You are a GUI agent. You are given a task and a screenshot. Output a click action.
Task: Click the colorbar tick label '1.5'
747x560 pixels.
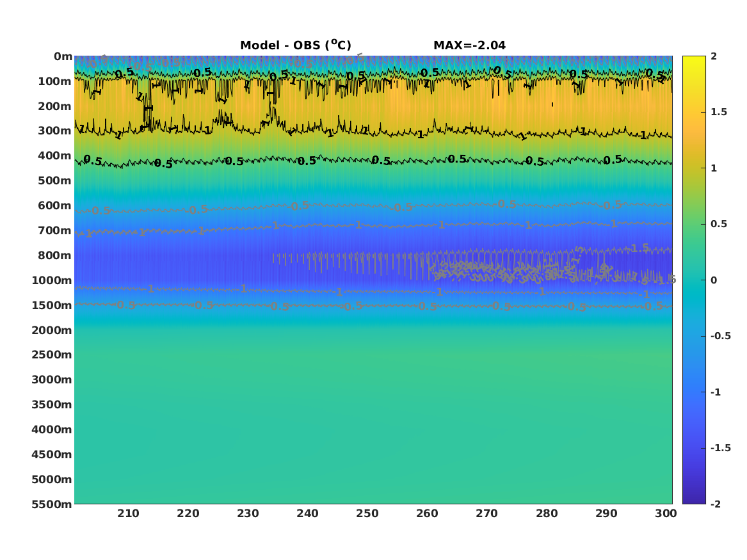coord(719,112)
